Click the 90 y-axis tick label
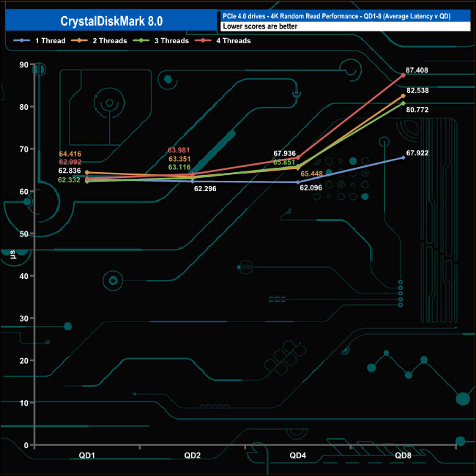This screenshot has height=476, width=476. [x=23, y=65]
